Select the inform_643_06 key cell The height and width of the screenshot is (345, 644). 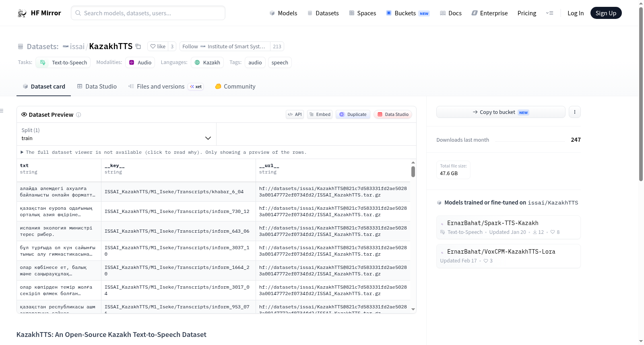coord(178,231)
